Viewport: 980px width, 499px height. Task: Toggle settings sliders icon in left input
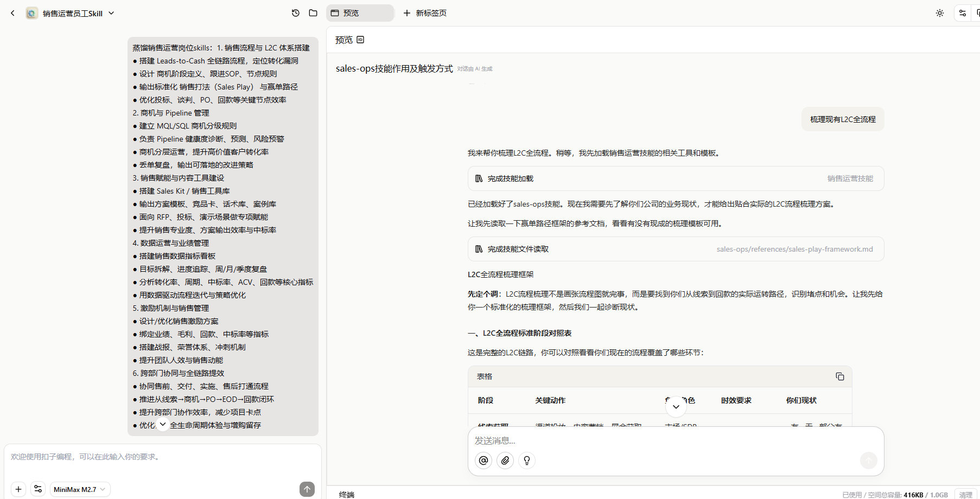[38, 489]
